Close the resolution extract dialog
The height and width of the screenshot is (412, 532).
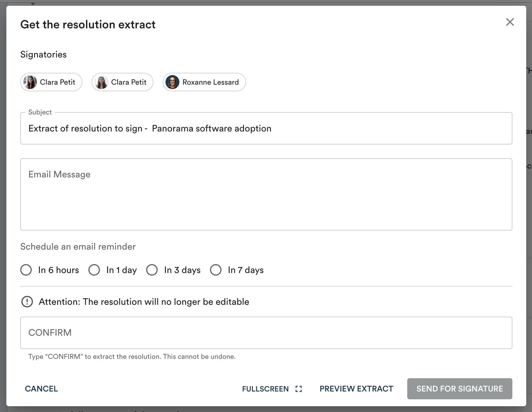510,22
